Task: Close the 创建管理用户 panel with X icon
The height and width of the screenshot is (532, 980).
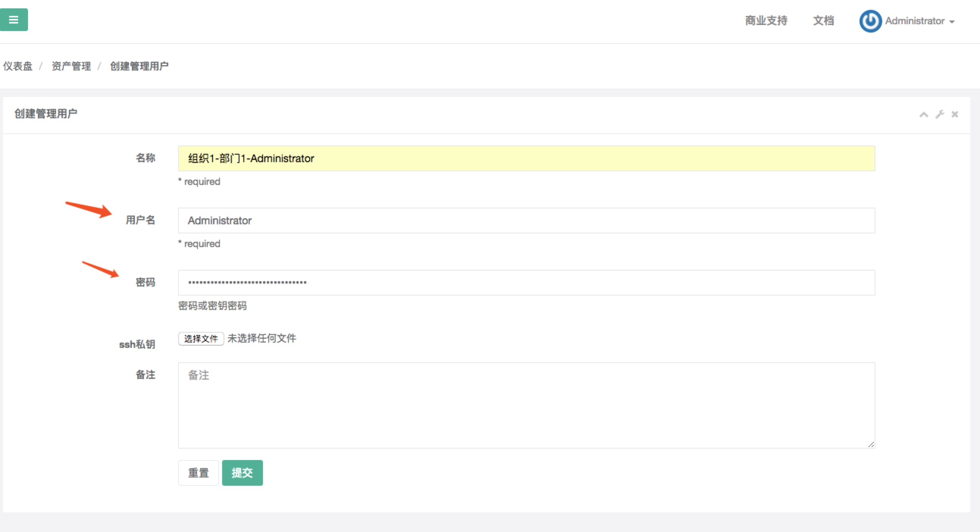Action: pyautogui.click(x=955, y=114)
